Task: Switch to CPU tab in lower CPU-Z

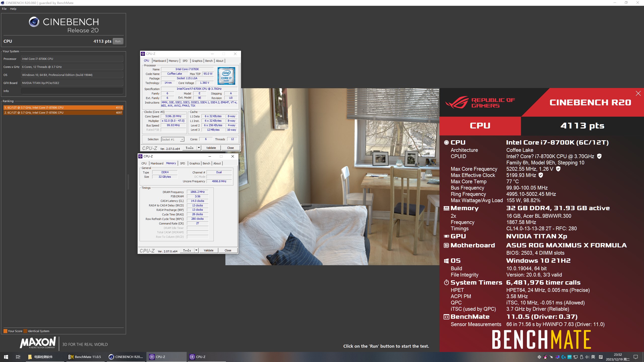Action: (x=144, y=163)
